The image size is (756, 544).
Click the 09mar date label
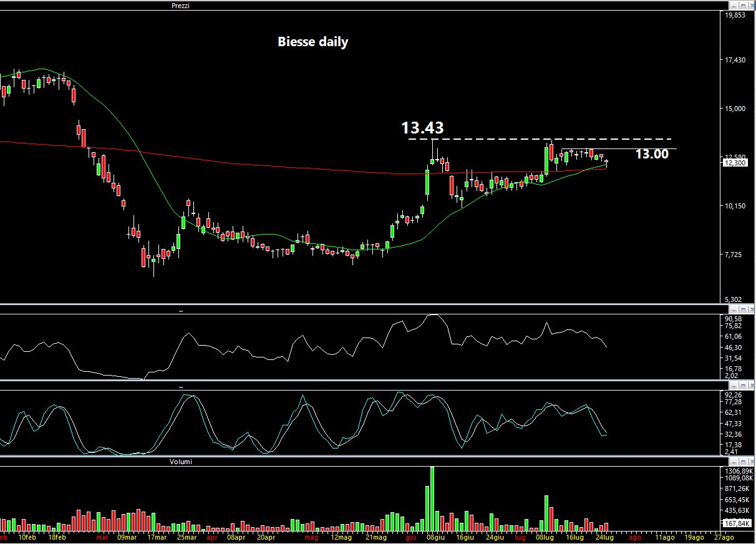[x=127, y=537]
